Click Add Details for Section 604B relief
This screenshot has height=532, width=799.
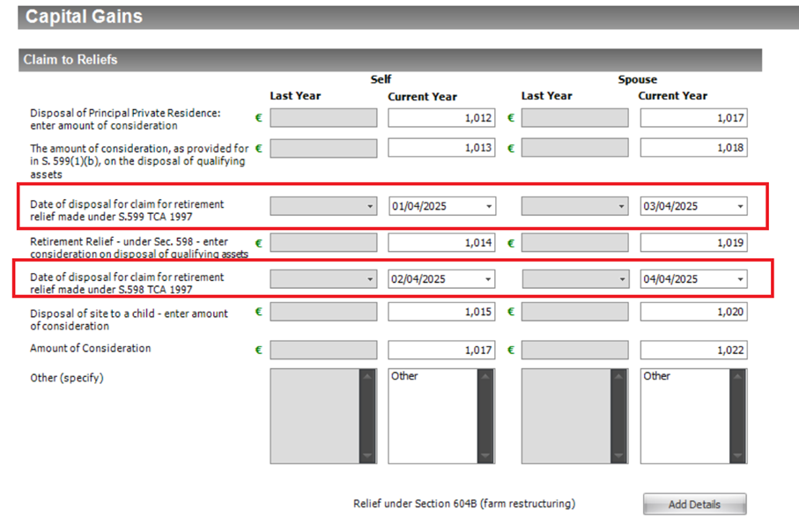[694, 504]
